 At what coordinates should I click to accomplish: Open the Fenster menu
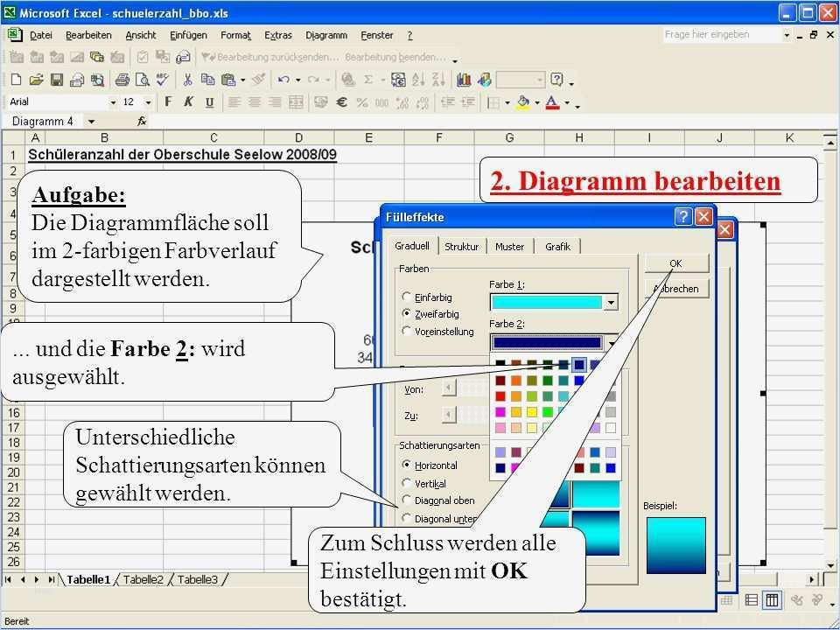point(376,35)
